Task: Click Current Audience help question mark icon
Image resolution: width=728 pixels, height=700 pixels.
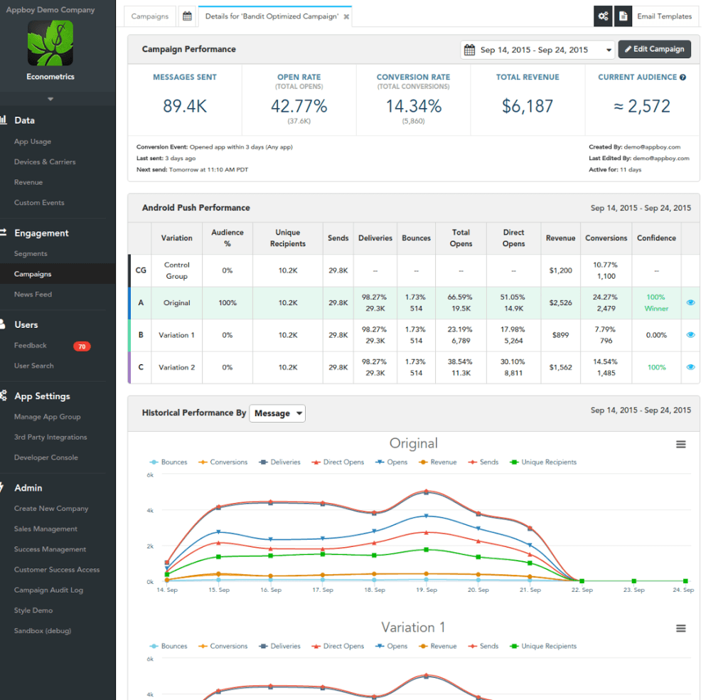Action: (x=683, y=78)
